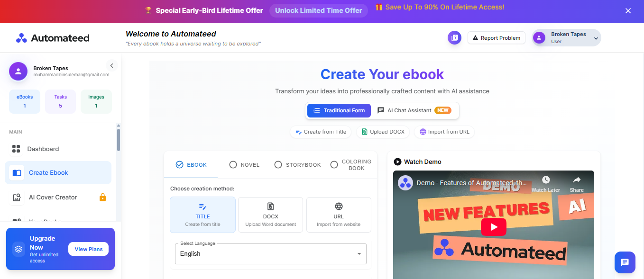This screenshot has width=644, height=279.
Task: Play the Automateed demo video
Action: [494, 227]
